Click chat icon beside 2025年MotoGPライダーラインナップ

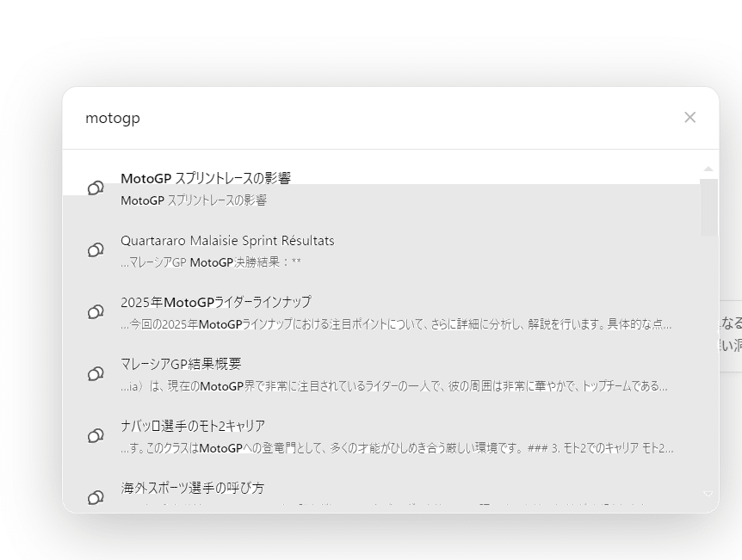(96, 312)
